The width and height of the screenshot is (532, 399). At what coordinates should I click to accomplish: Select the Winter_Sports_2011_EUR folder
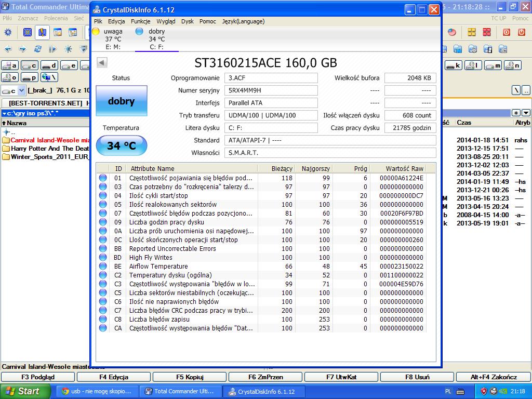46,157
